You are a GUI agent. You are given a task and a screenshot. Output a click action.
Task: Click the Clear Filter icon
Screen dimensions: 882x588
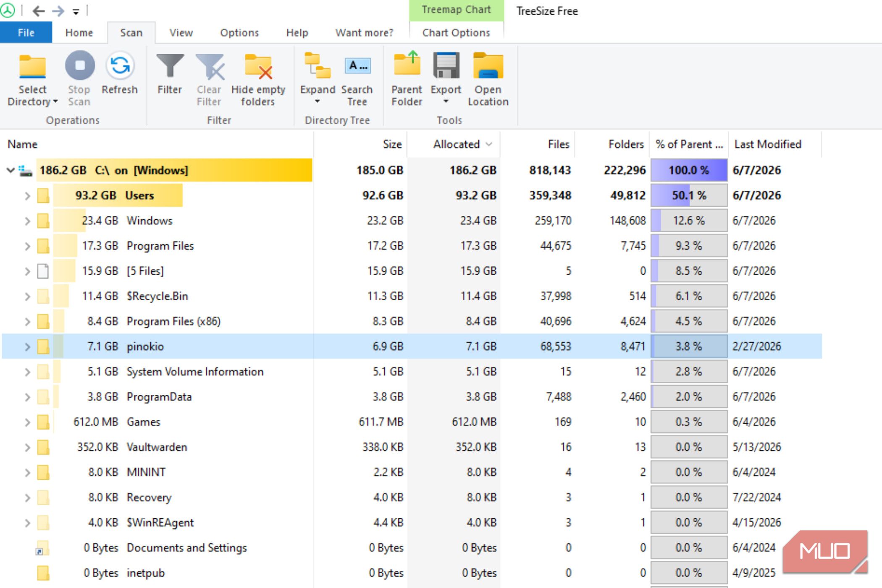pyautogui.click(x=210, y=66)
